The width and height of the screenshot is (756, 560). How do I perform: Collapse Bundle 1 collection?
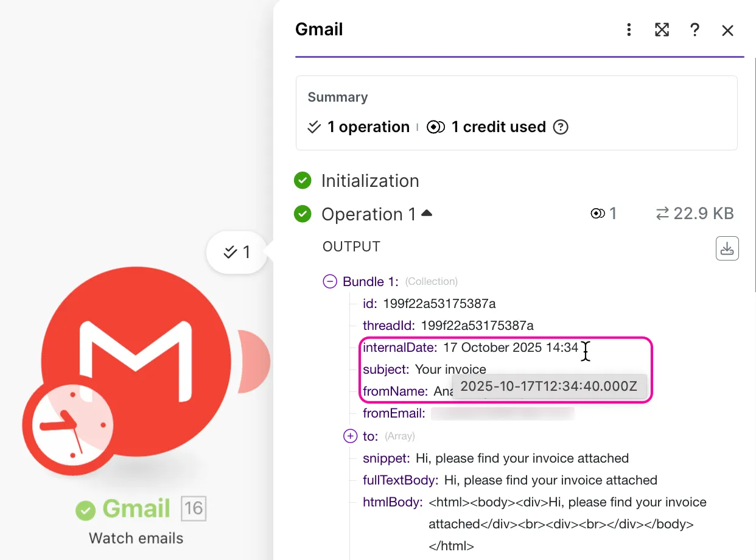point(330,281)
